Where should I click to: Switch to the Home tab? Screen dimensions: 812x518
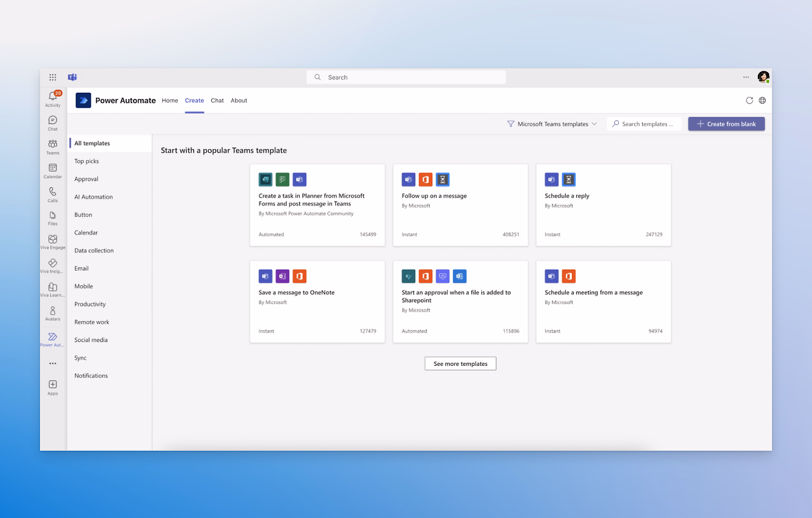click(x=170, y=100)
